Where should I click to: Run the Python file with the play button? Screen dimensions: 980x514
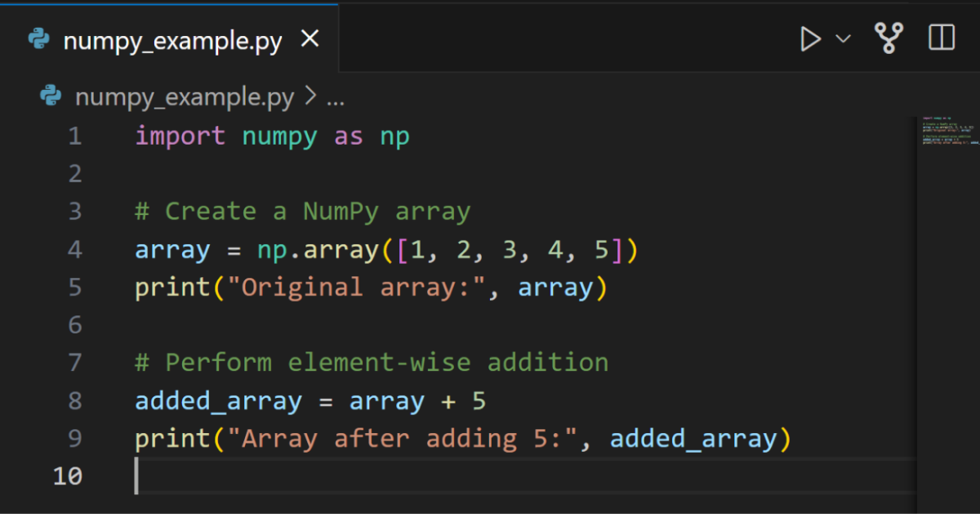pos(810,38)
